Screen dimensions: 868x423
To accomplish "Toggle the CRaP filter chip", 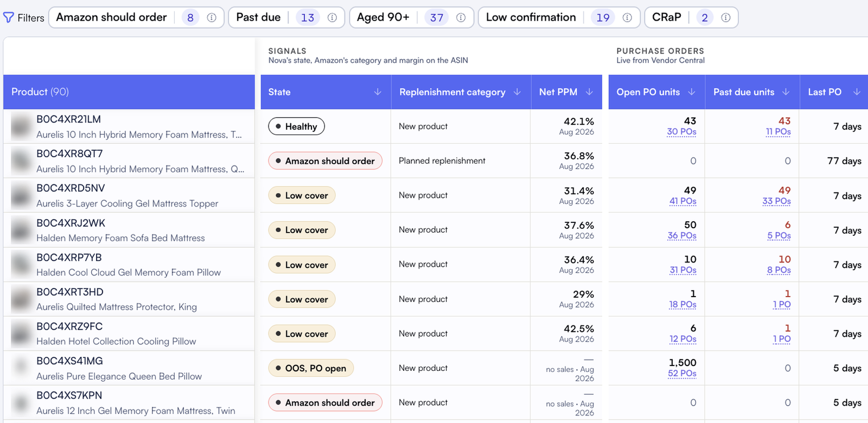I will click(x=691, y=17).
